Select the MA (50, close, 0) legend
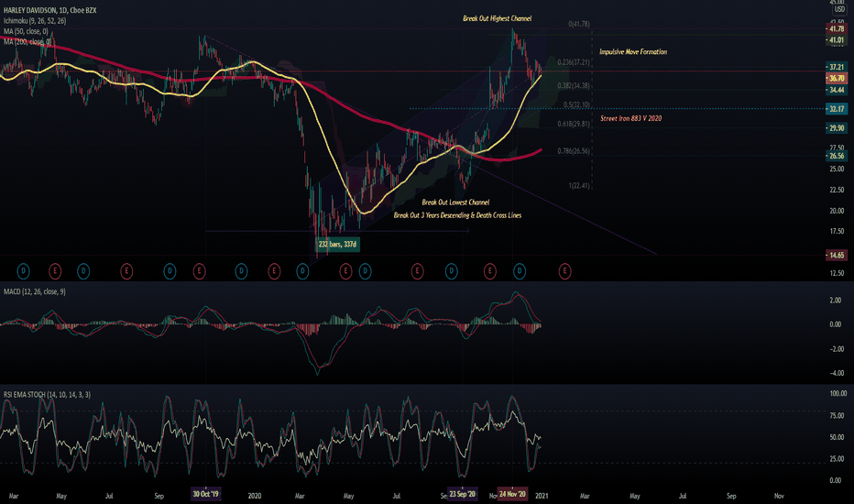 pos(26,31)
